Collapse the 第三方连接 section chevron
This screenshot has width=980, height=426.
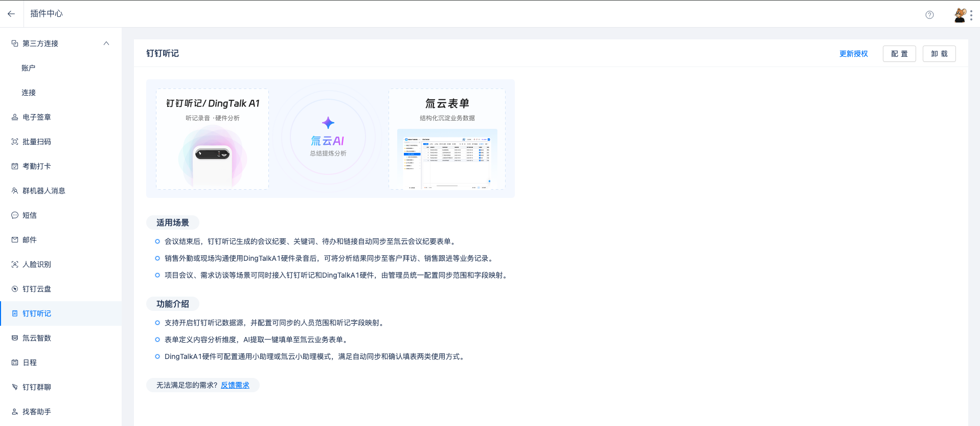coord(106,43)
